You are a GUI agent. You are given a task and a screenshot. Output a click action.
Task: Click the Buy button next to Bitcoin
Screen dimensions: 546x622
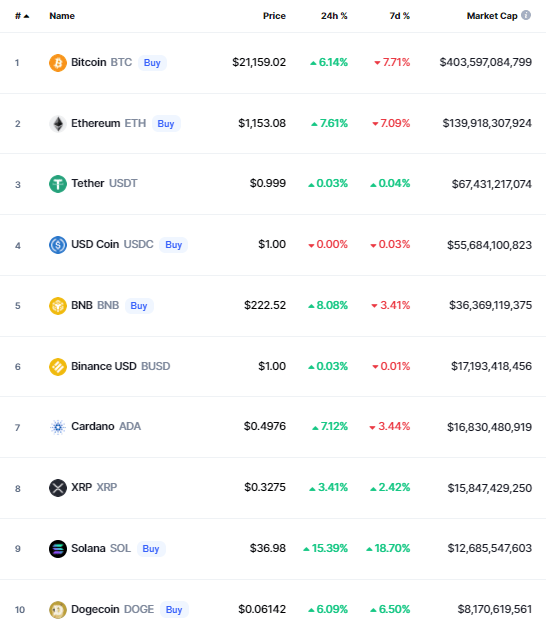point(152,63)
